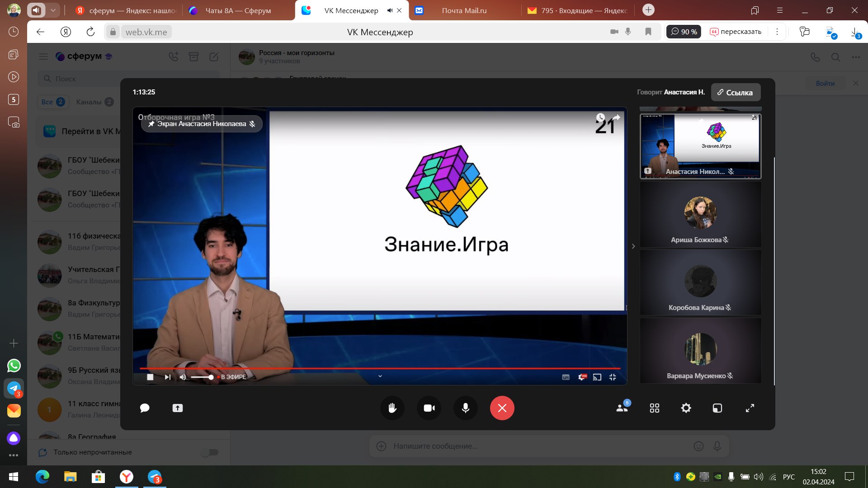Image resolution: width=868 pixels, height=488 pixels.
Task: Seek on the red video progress bar
Action: point(380,369)
